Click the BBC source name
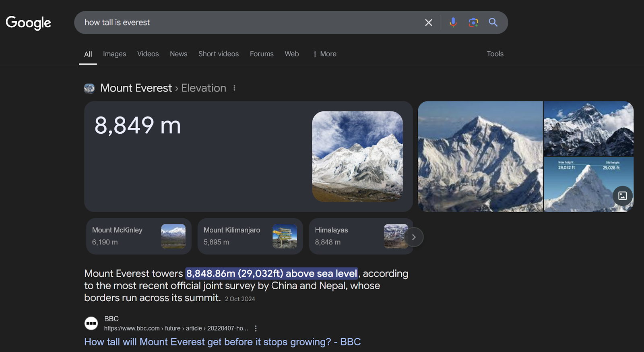This screenshot has width=644, height=352. (111, 319)
